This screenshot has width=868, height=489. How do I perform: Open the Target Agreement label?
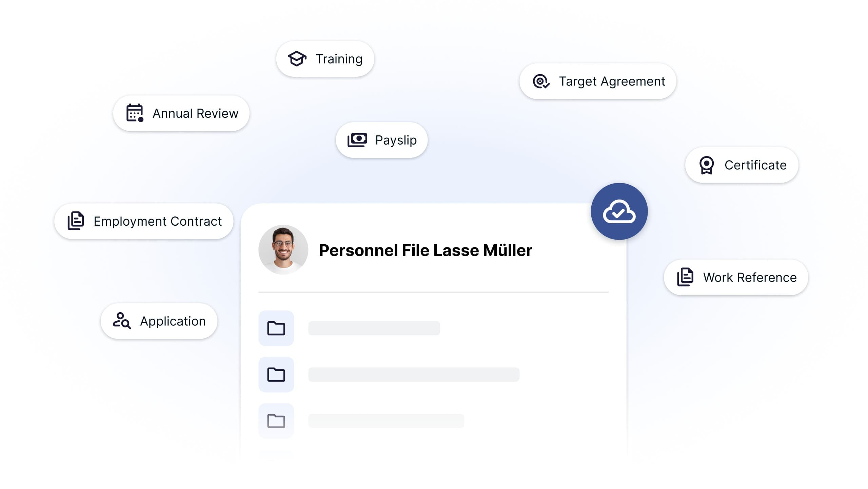612,81
